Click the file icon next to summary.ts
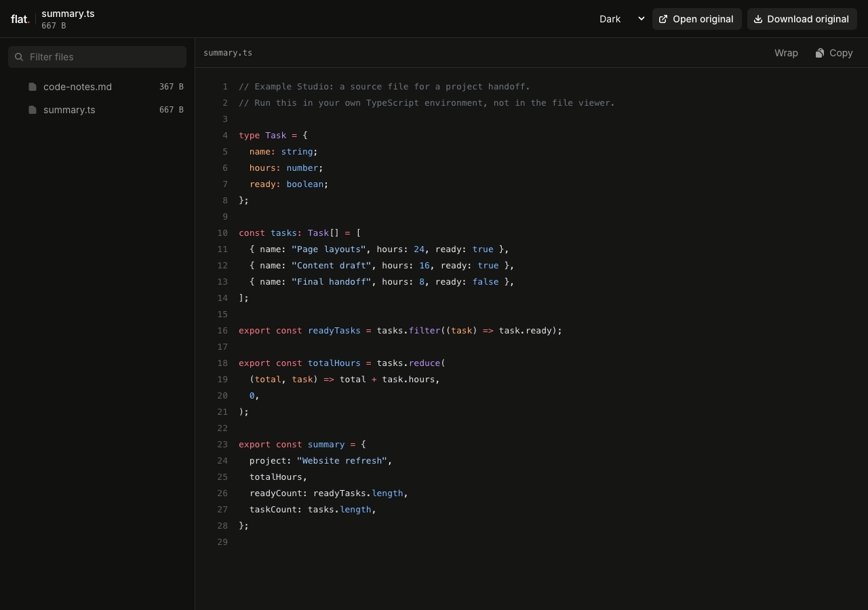The image size is (868, 610). [33, 110]
